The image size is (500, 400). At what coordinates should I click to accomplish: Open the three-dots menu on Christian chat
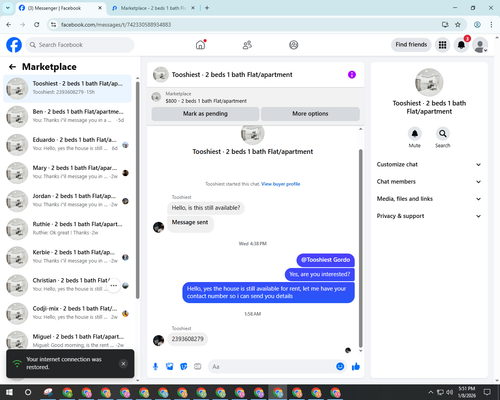click(114, 286)
